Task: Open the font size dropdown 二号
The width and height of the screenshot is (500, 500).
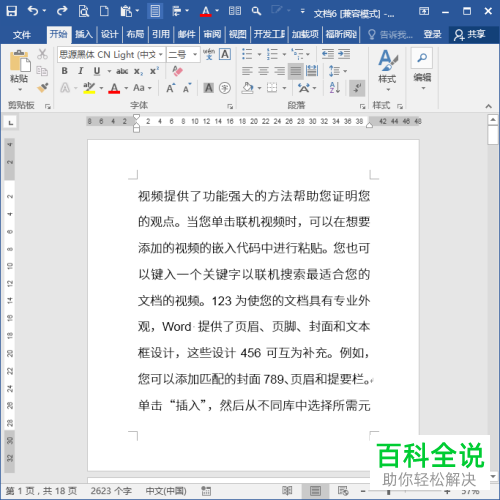Action: [x=195, y=54]
